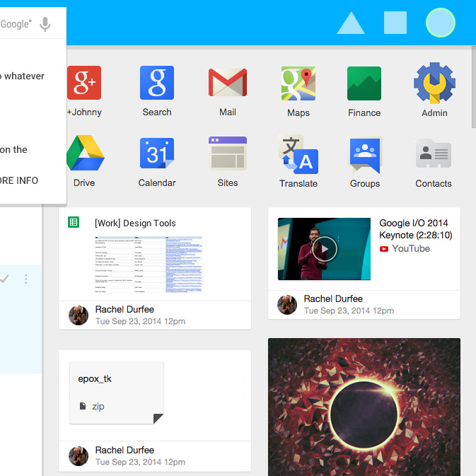
Task: Open the Google+ Johnny app icon
Action: pos(84,83)
